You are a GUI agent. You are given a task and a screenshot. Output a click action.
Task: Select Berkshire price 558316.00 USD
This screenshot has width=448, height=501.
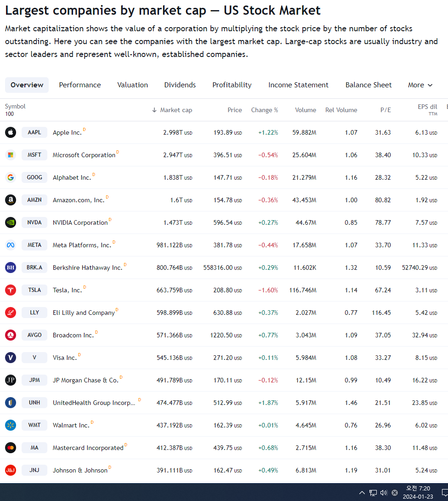(222, 268)
